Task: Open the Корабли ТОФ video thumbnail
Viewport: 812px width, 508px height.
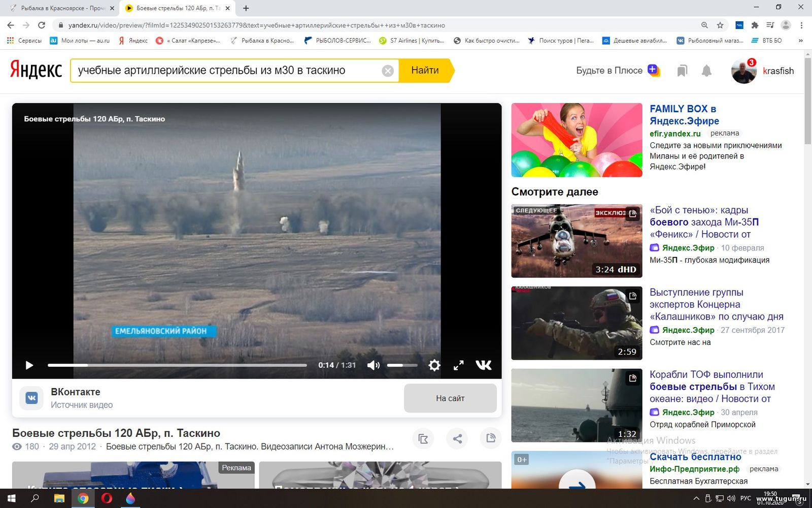Action: tap(577, 405)
